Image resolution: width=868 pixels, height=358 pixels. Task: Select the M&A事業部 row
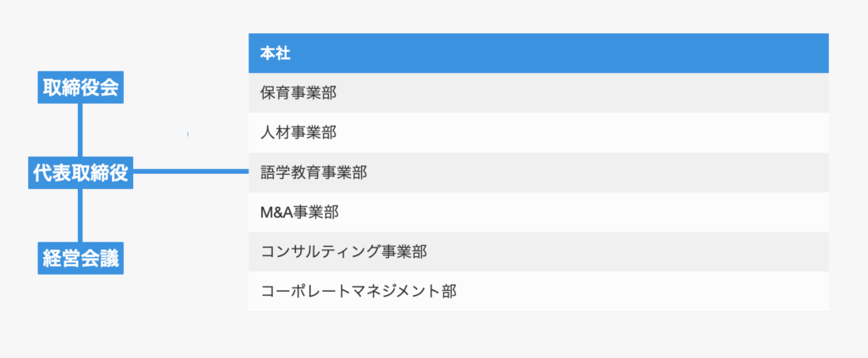click(x=537, y=212)
